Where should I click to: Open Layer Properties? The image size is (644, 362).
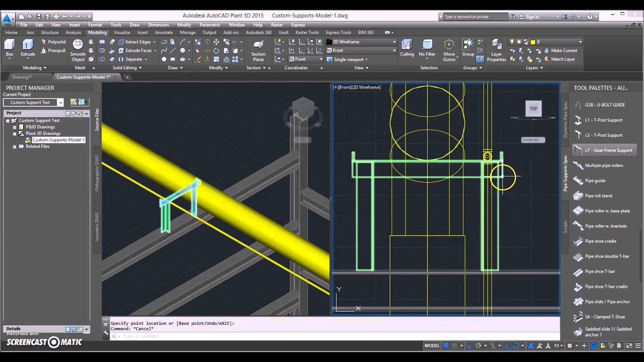pyautogui.click(x=497, y=50)
